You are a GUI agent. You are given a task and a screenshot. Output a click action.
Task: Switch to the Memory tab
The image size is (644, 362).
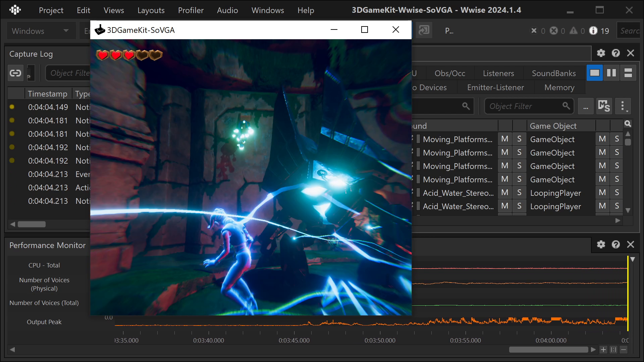pos(559,87)
